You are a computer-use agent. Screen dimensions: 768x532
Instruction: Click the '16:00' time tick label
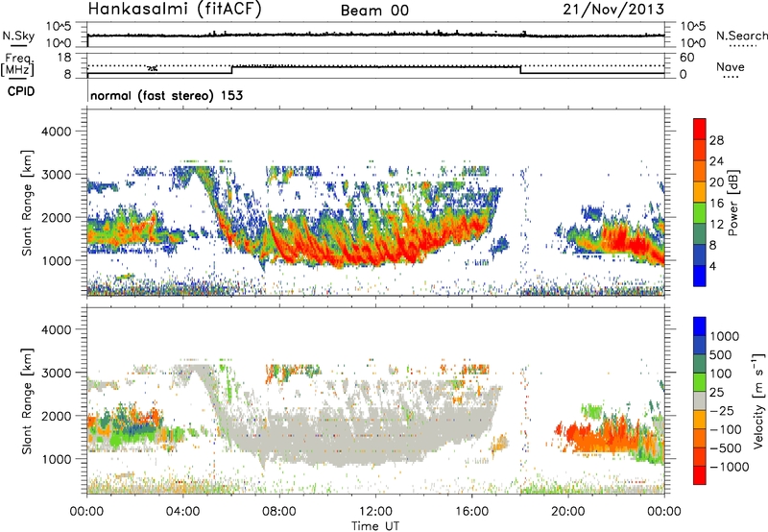471,512
